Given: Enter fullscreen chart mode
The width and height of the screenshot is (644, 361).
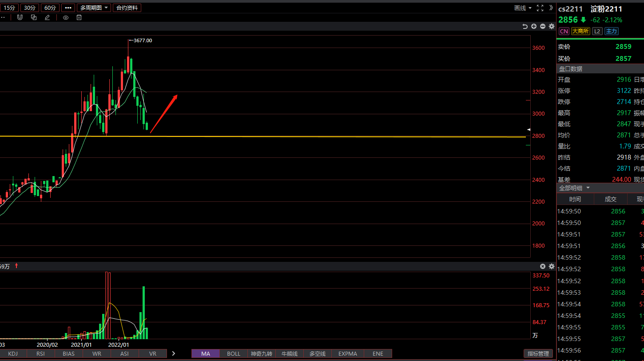Looking at the screenshot, I should click(x=540, y=8).
